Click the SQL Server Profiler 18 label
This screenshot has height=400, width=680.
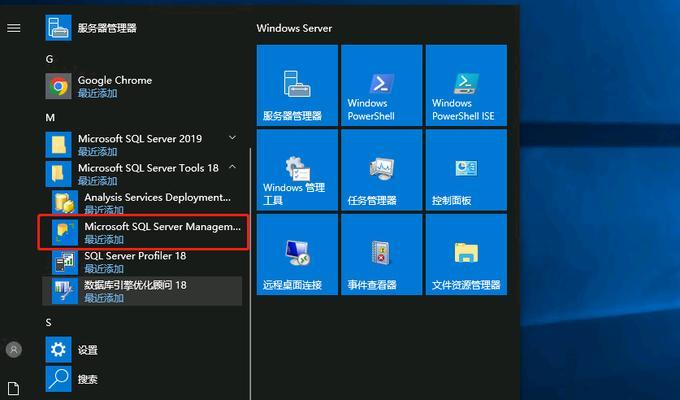point(135,256)
